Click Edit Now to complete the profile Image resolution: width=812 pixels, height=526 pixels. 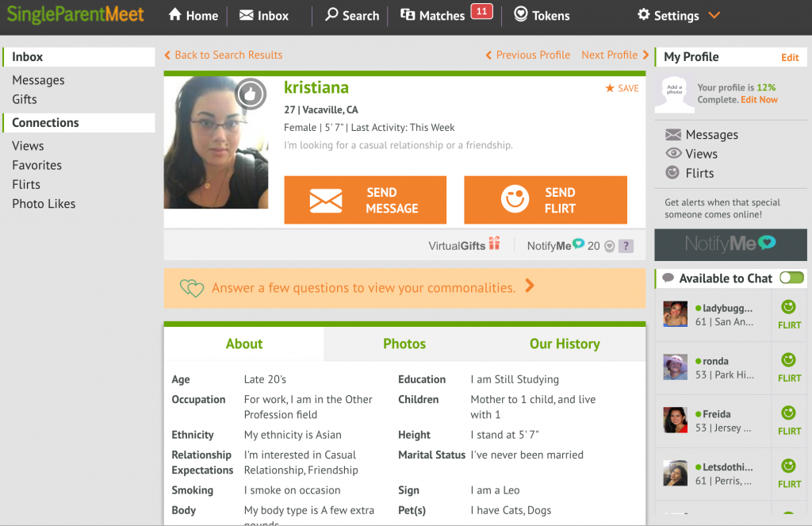[x=759, y=99]
